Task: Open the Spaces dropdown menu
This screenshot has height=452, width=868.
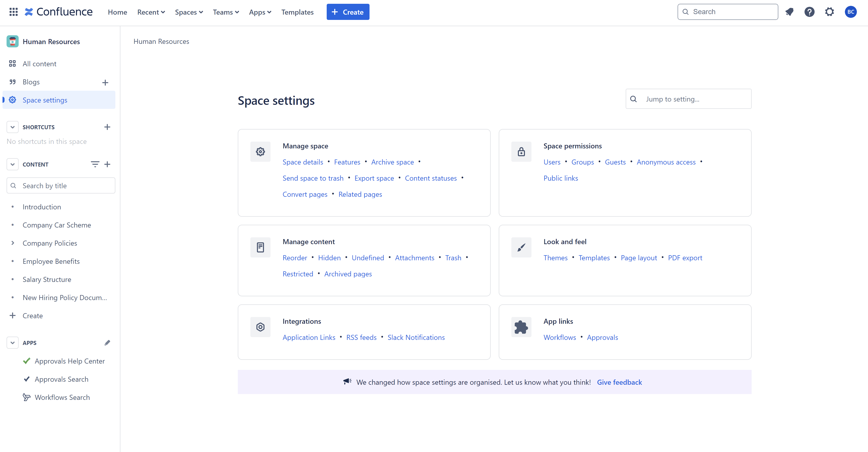Action: (189, 12)
